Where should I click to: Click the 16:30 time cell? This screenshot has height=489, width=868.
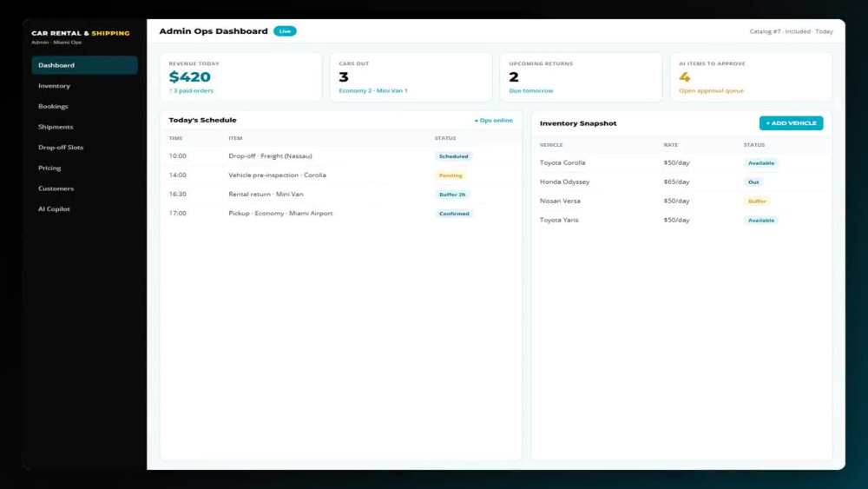pos(178,195)
